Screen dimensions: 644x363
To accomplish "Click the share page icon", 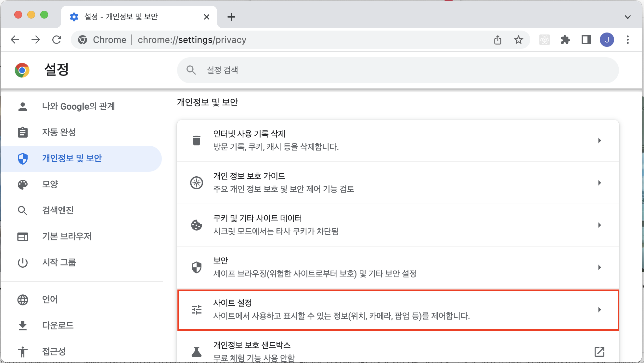I will coord(497,40).
